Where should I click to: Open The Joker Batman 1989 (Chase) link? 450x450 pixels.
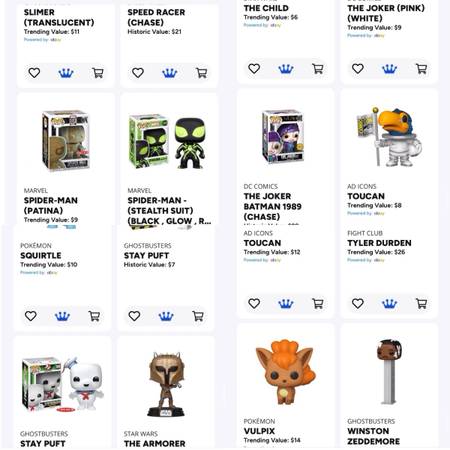click(x=272, y=206)
